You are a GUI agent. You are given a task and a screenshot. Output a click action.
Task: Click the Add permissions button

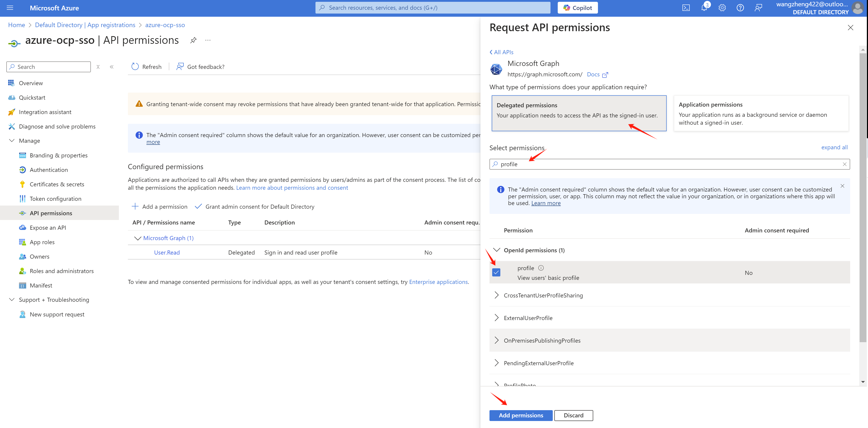(521, 415)
